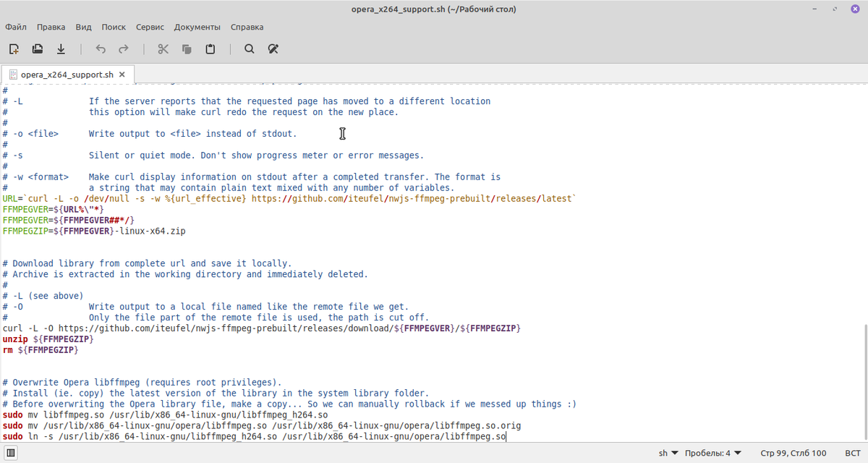Open the Справка menu
The image size is (868, 463).
[x=247, y=27]
